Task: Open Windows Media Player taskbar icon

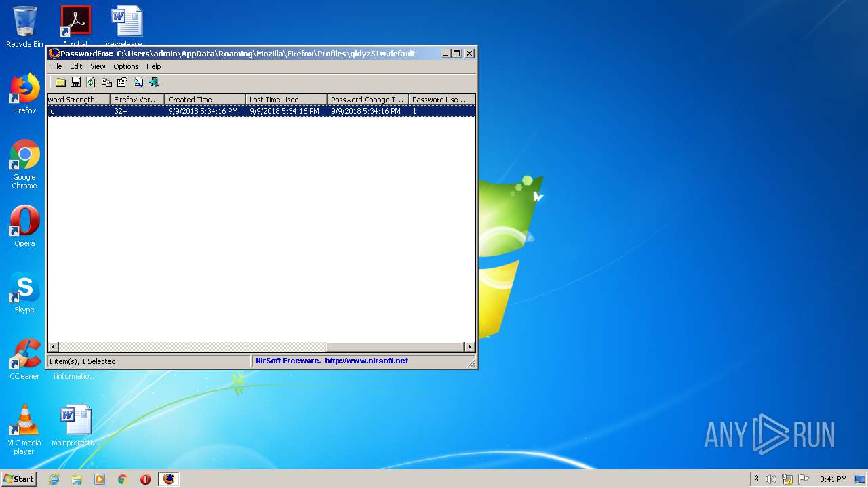Action: (100, 479)
